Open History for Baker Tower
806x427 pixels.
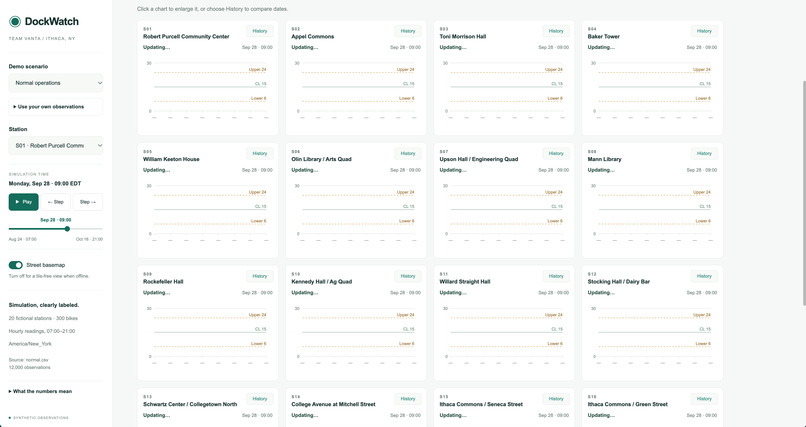[704, 31]
